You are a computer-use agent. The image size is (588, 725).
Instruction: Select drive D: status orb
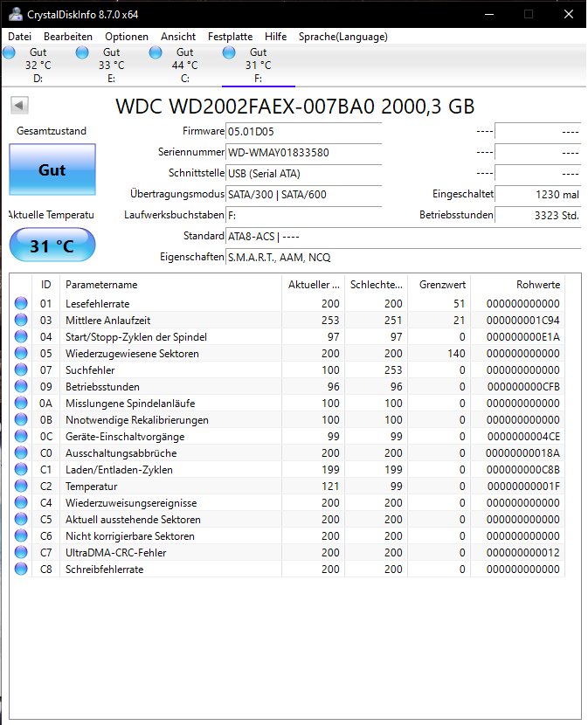[9, 52]
